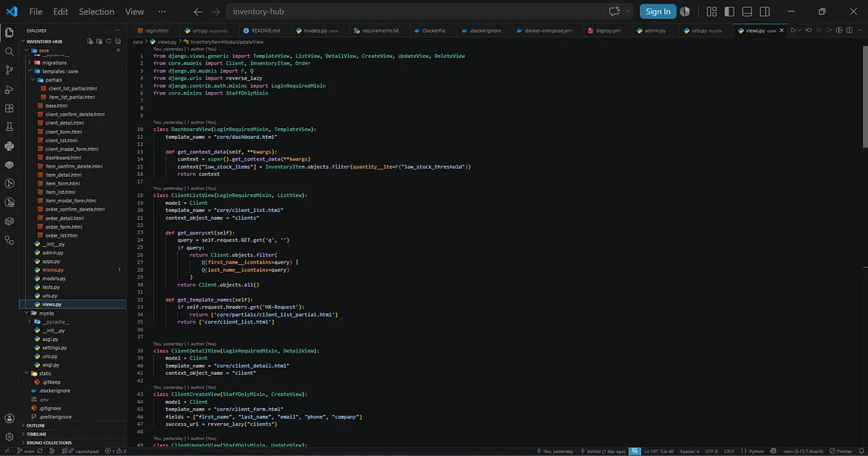The width and height of the screenshot is (868, 456).
Task: Open the Accounts menu in the activity bar
Action: [9, 418]
